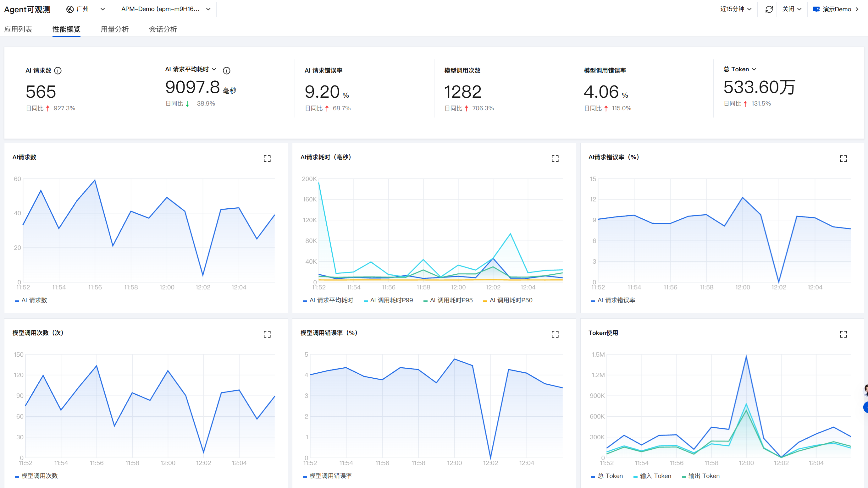Open the 广州 region dropdown
The height and width of the screenshot is (488, 868).
[x=86, y=9]
